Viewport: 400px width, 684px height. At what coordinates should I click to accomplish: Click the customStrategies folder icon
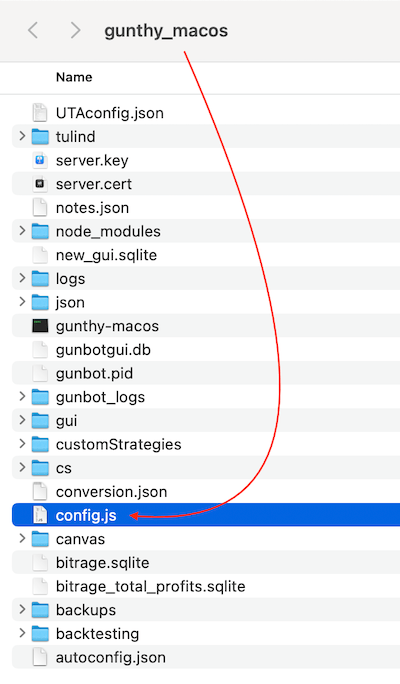point(40,444)
